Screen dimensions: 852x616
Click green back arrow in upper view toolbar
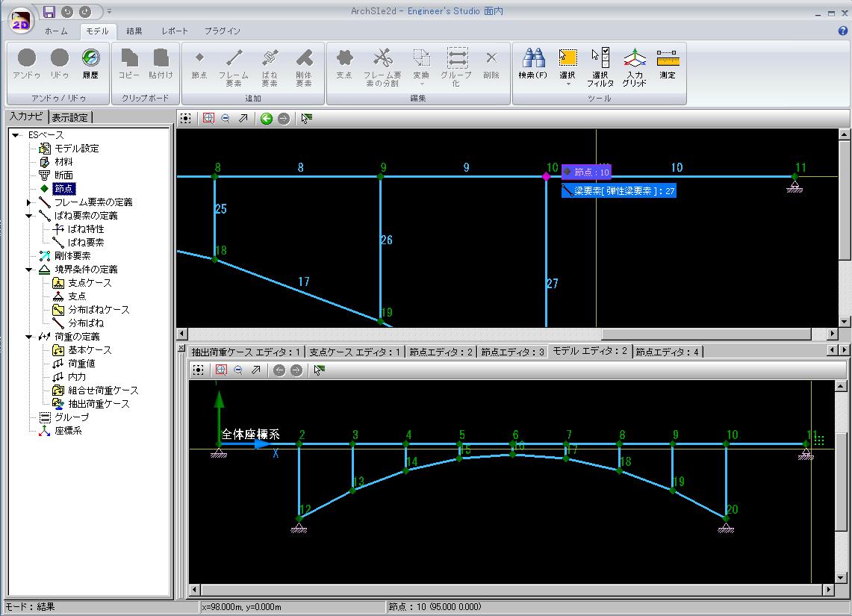click(267, 119)
